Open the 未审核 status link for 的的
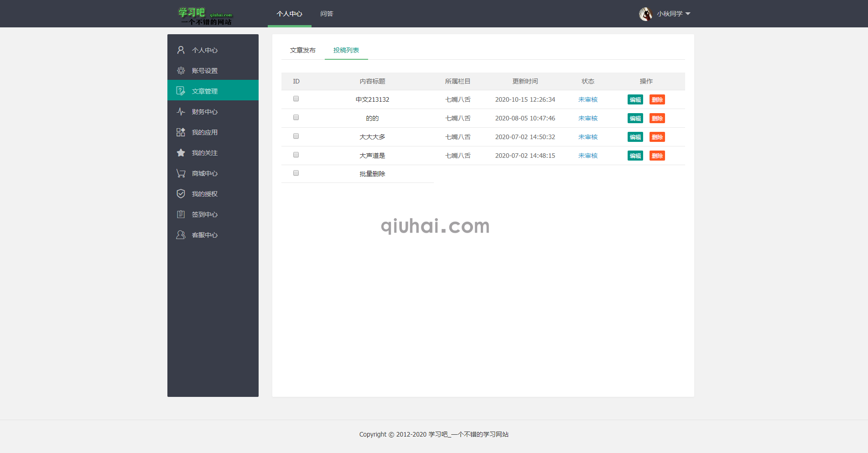The image size is (868, 453). [587, 118]
